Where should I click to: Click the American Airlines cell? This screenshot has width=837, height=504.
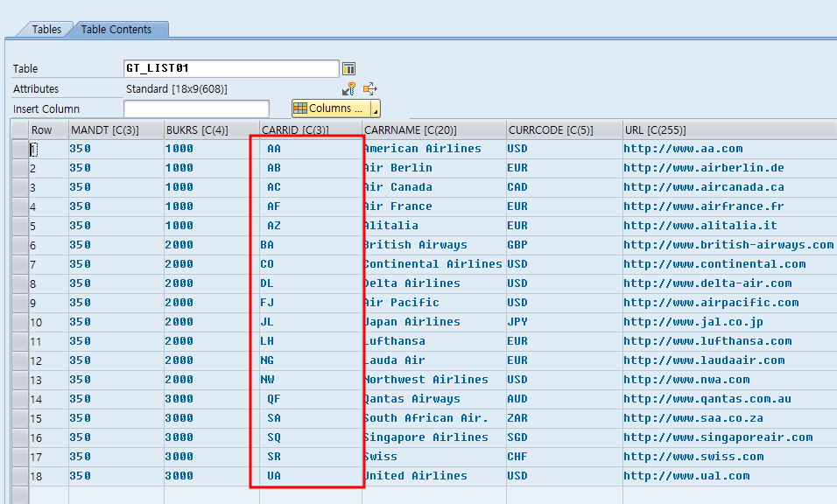(x=434, y=149)
